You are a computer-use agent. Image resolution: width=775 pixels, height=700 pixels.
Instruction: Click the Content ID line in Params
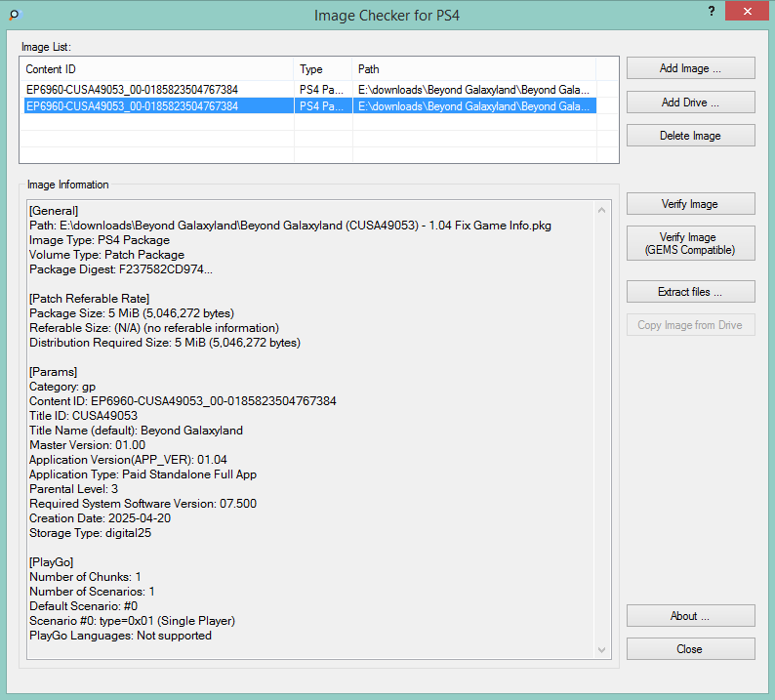point(183,401)
